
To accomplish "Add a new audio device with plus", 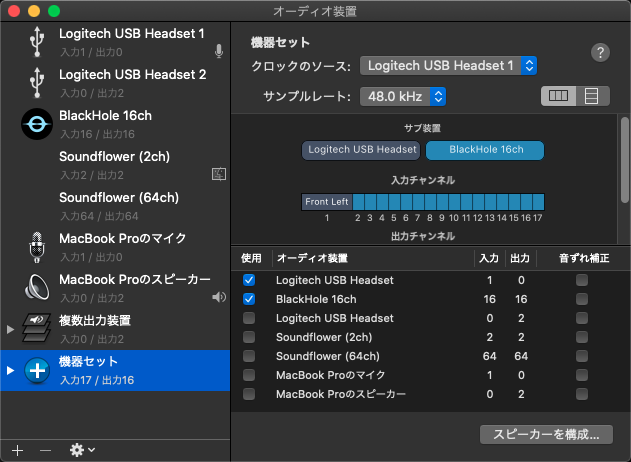I will point(17,450).
